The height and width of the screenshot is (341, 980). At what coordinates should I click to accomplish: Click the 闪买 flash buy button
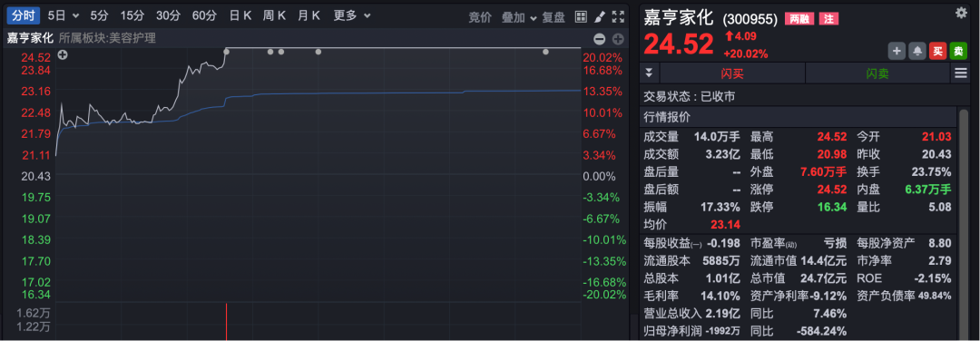[732, 73]
